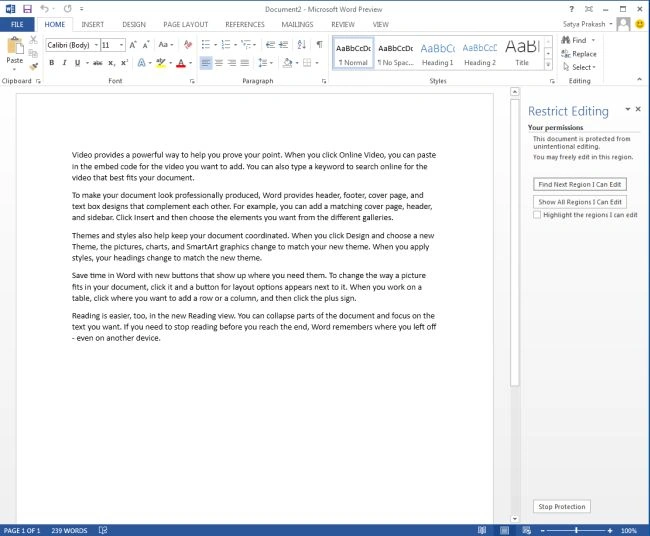650x536 pixels.
Task: Open the Find dropdown arrow
Action: tap(593, 40)
